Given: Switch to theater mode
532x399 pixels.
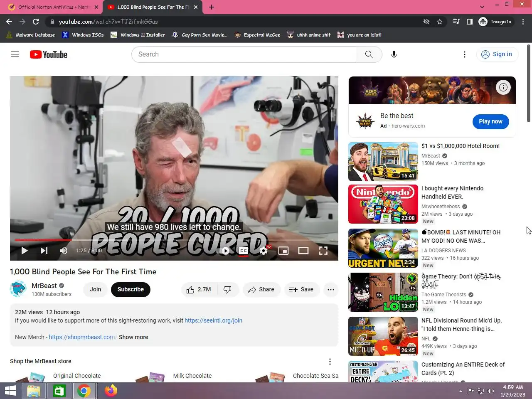Looking at the screenshot, I should [x=303, y=250].
